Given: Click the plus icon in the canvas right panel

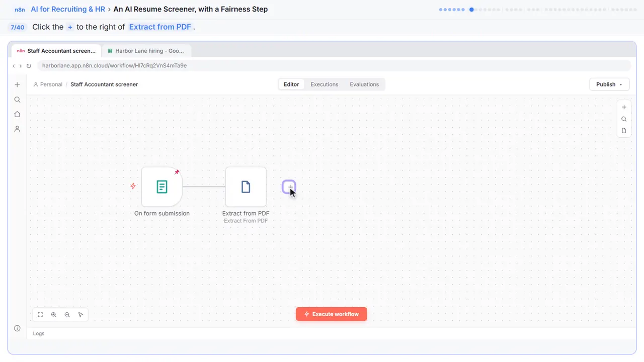Looking at the screenshot, I should pyautogui.click(x=624, y=107).
